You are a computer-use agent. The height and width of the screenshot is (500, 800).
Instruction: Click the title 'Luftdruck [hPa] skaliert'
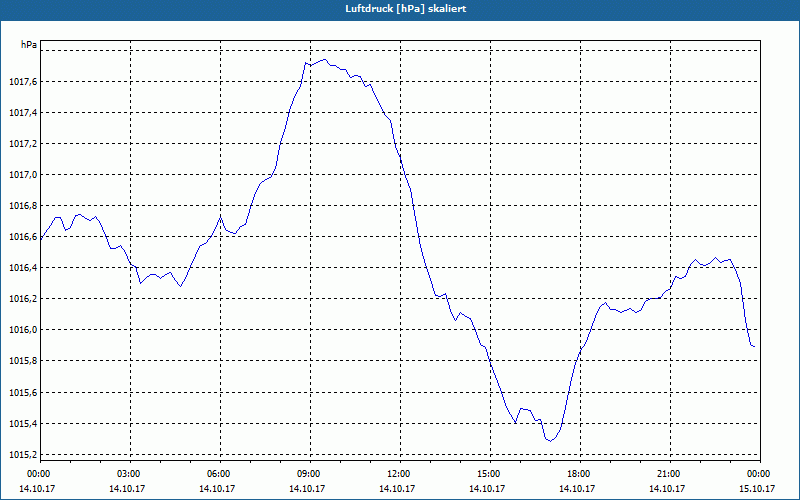coord(406,9)
